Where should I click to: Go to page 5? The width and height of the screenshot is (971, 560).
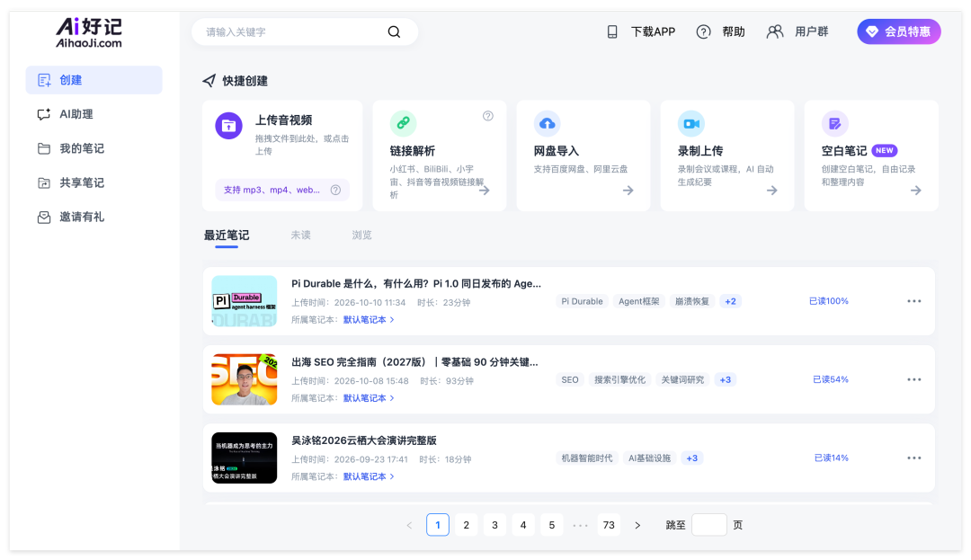(552, 525)
